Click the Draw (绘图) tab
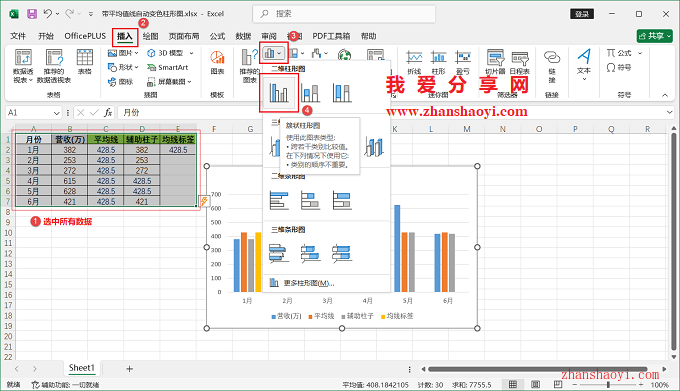The image size is (680, 391). pos(150,36)
